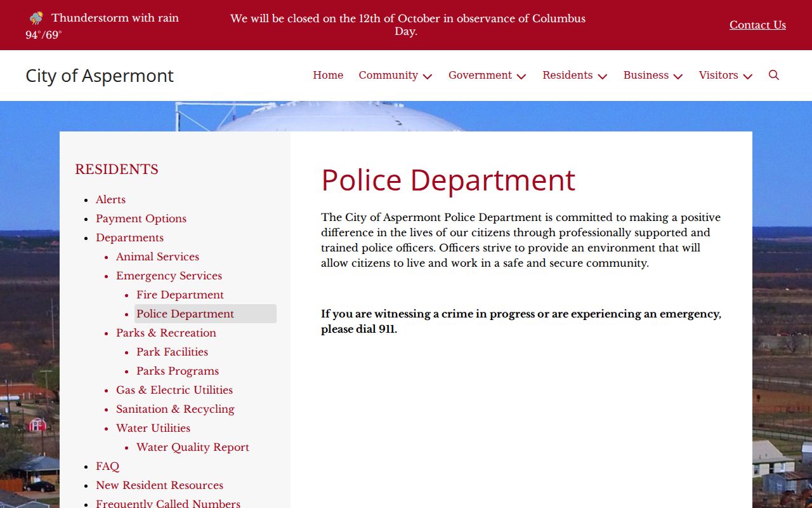Screen dimensions: 812x508
Task: Open Parks & Recreation page
Action: pos(166,333)
